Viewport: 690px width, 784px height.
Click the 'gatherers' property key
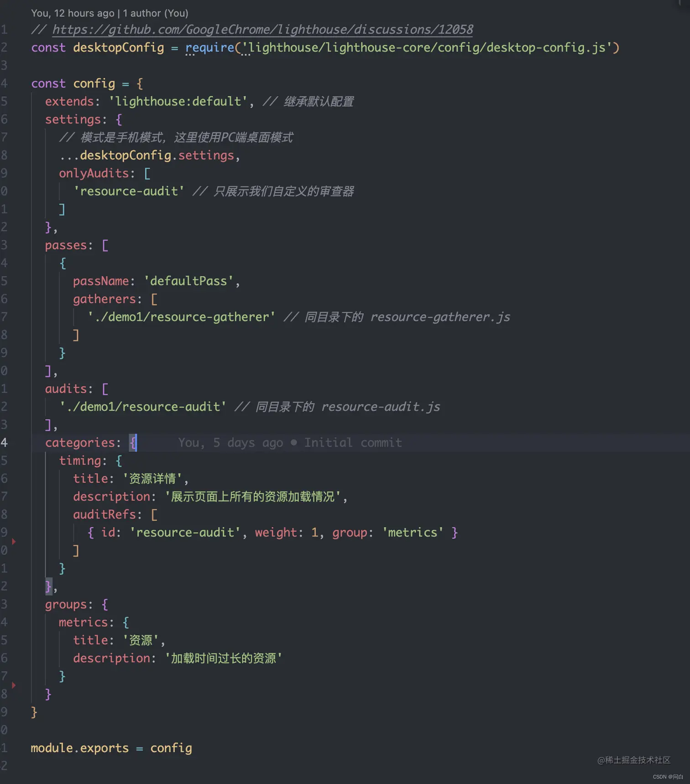(x=105, y=299)
